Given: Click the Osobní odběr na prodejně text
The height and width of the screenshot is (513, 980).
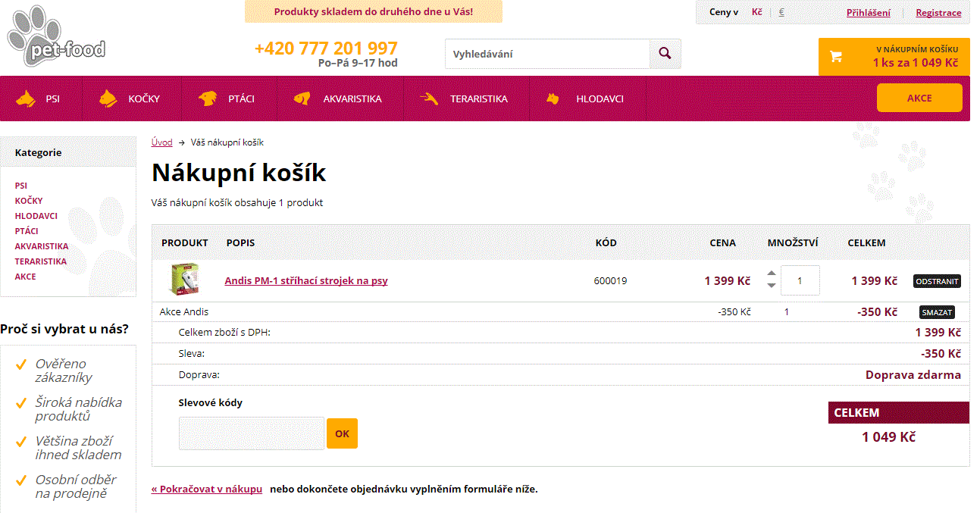Looking at the screenshot, I should pos(76,486).
